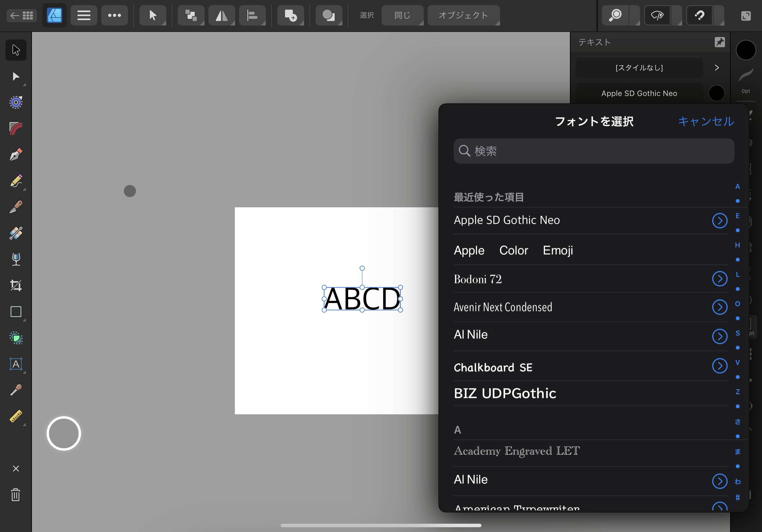Click the top bar cursor options

153,15
